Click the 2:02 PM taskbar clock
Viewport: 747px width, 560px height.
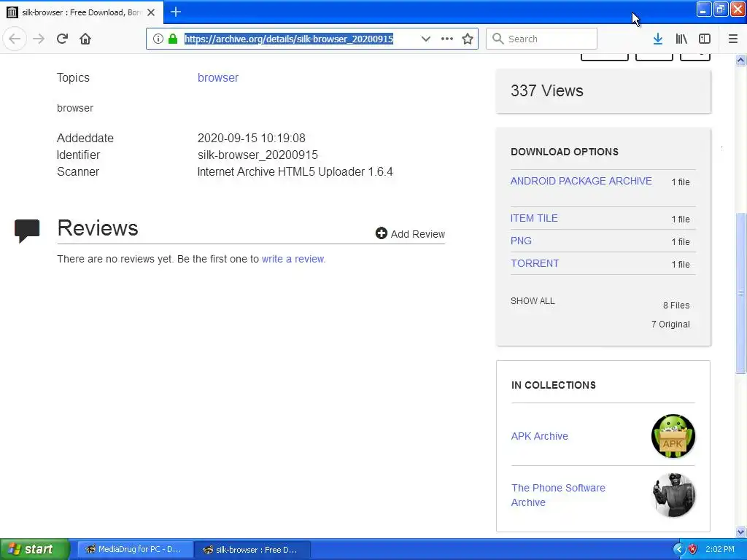(720, 549)
